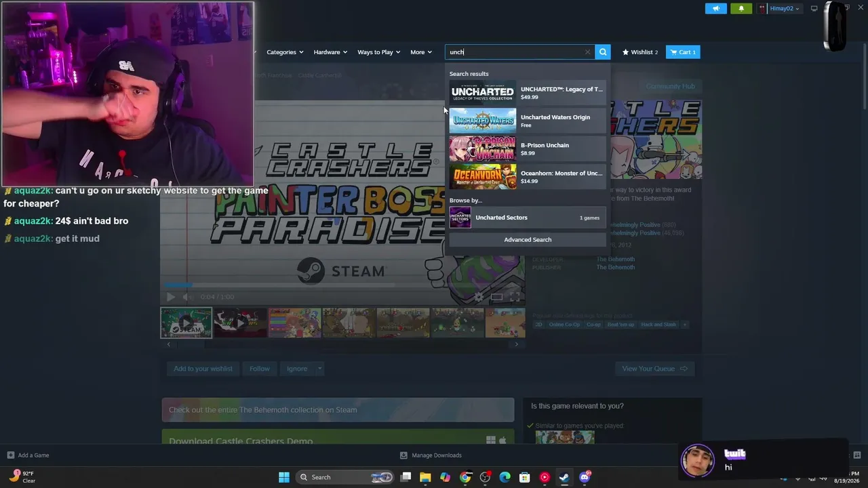Select the Beat 'em up tag
This screenshot has height=488, width=868.
coord(620,325)
